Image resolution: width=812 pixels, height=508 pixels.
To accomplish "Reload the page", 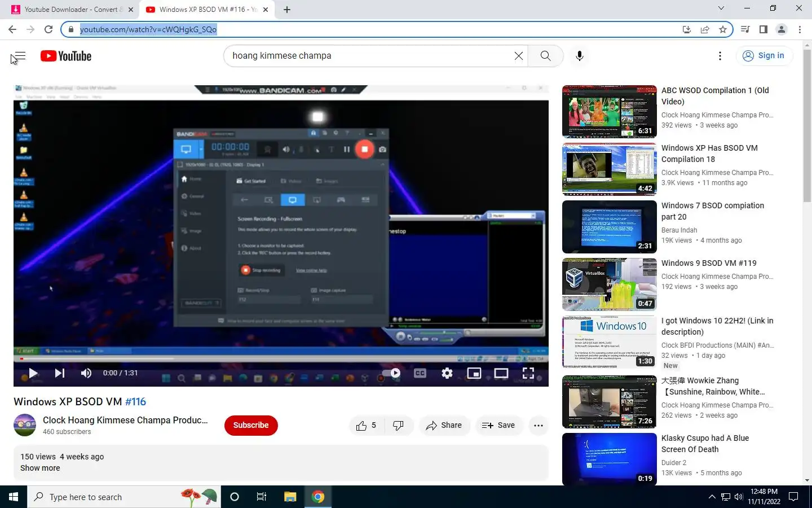I will tap(48, 29).
